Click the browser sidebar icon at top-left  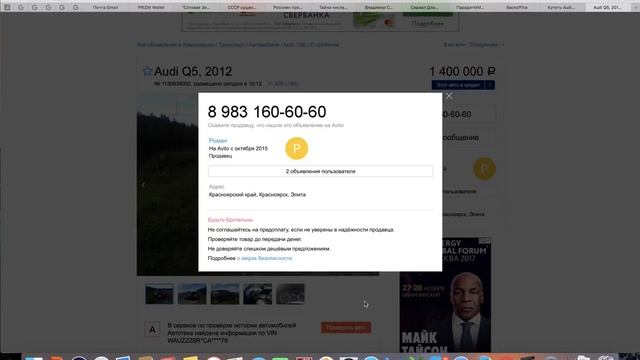(x=7, y=7)
